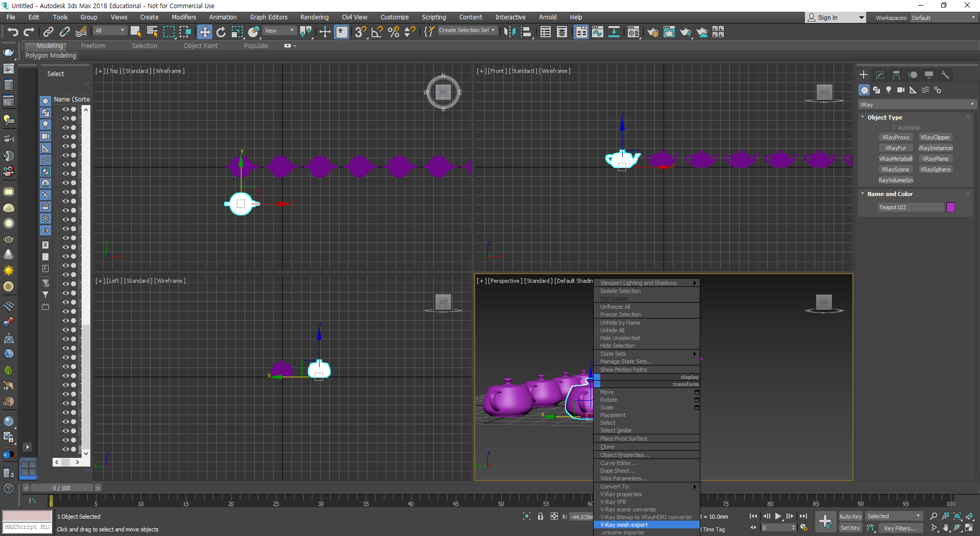Screen dimensions: 980x536
Task: Click the Play Animation button
Action: pos(778,517)
